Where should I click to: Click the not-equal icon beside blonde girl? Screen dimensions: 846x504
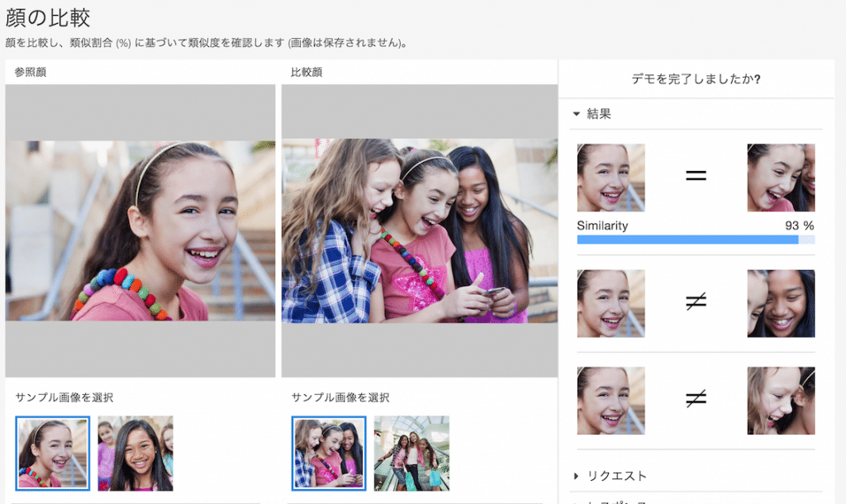(x=696, y=399)
